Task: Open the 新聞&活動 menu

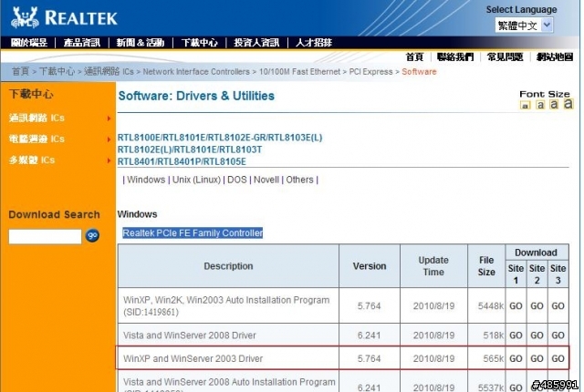Action: 141,43
